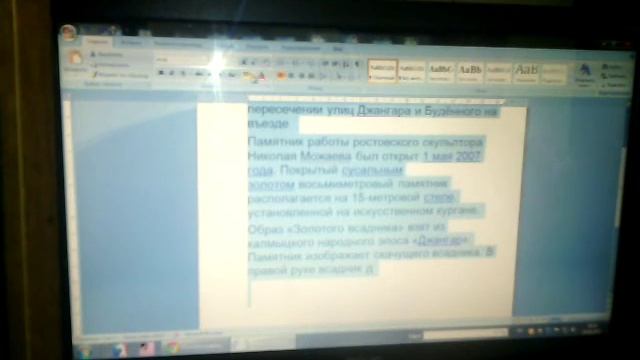Switch to the Разметка страницы tab
This screenshot has width=640, height=360.
[178, 44]
